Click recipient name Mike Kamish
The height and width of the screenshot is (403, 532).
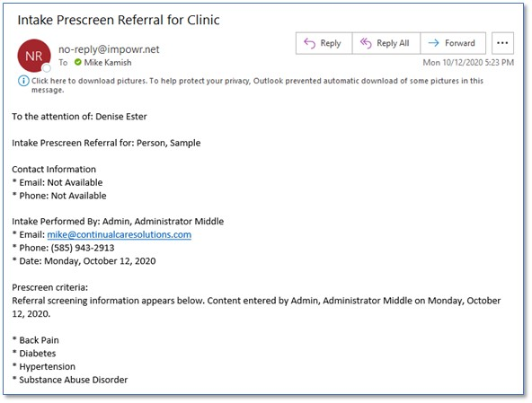[x=108, y=62]
